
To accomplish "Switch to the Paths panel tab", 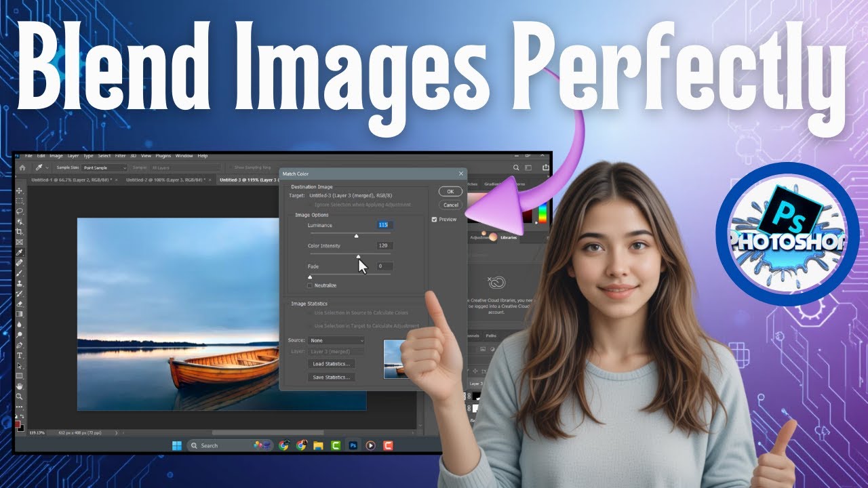I will [x=491, y=335].
